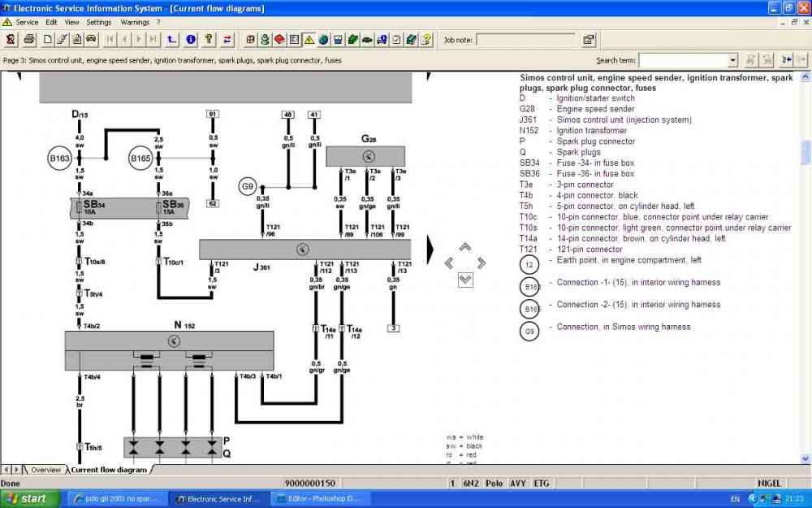This screenshot has height=508, width=812.
Task: Click inside the Search term field
Action: tap(683, 61)
